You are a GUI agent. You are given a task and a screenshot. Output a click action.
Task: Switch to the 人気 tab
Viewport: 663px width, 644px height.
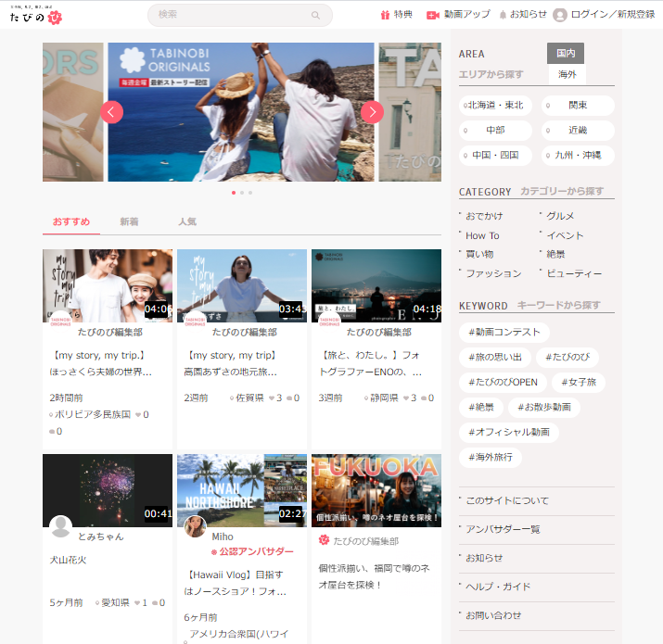tap(187, 222)
